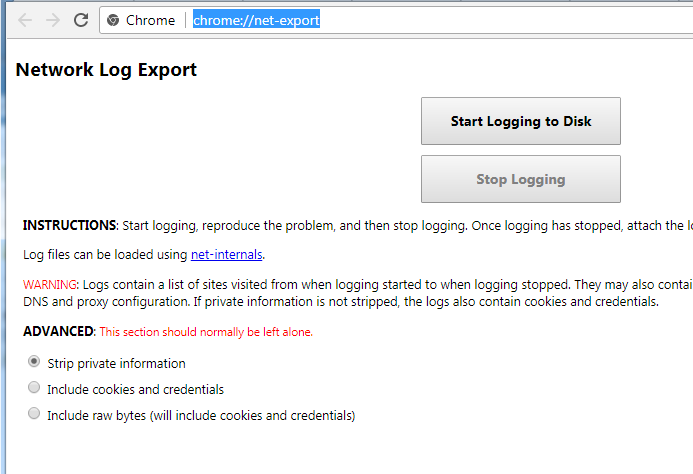Click empty space in the address bar
This screenshot has width=693, height=474.
click(x=500, y=20)
